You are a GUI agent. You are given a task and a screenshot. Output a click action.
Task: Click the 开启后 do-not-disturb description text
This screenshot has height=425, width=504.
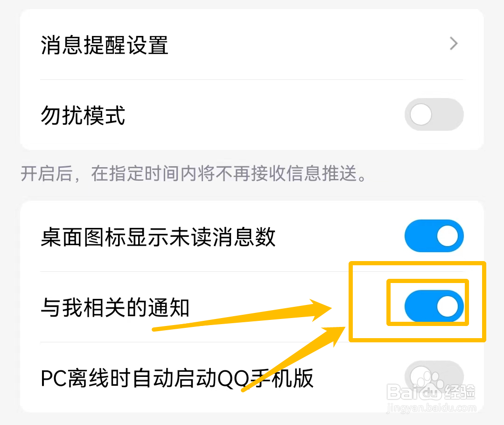pyautogui.click(x=194, y=173)
